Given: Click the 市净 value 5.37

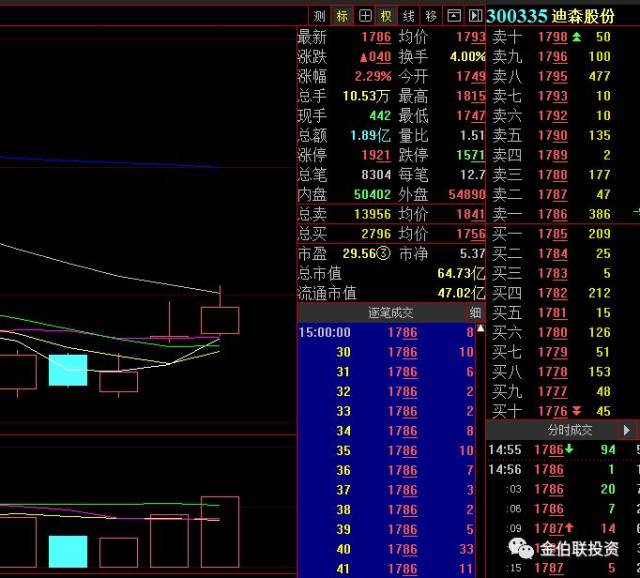Looking at the screenshot, I should point(472,253).
